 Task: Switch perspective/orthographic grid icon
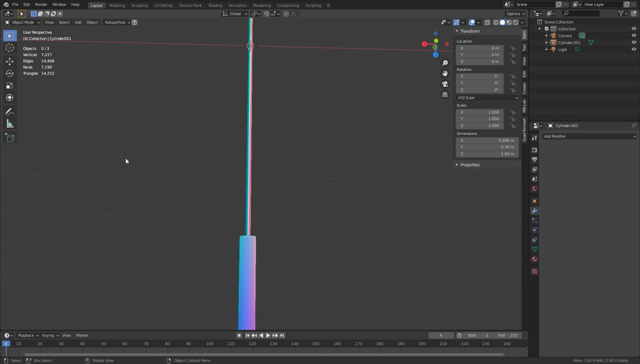pos(445,94)
